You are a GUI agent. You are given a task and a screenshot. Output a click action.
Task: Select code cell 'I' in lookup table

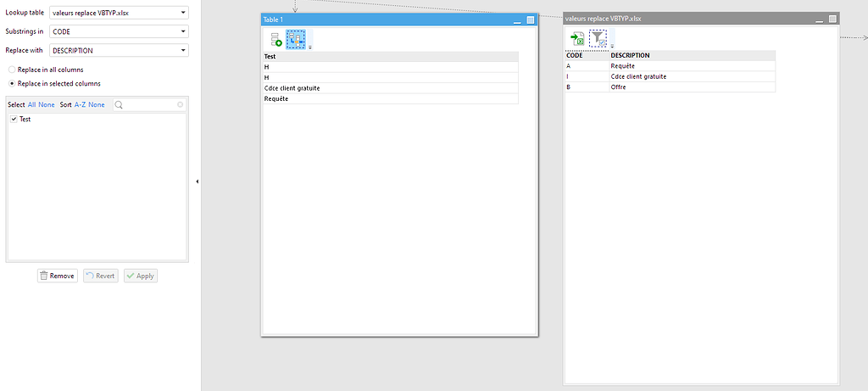click(x=587, y=76)
